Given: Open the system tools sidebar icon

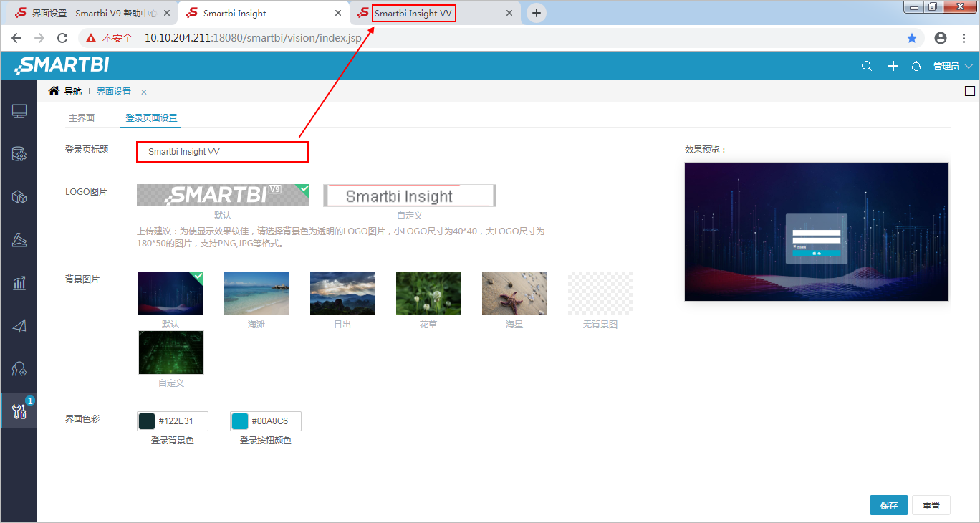Looking at the screenshot, I should pos(19,411).
